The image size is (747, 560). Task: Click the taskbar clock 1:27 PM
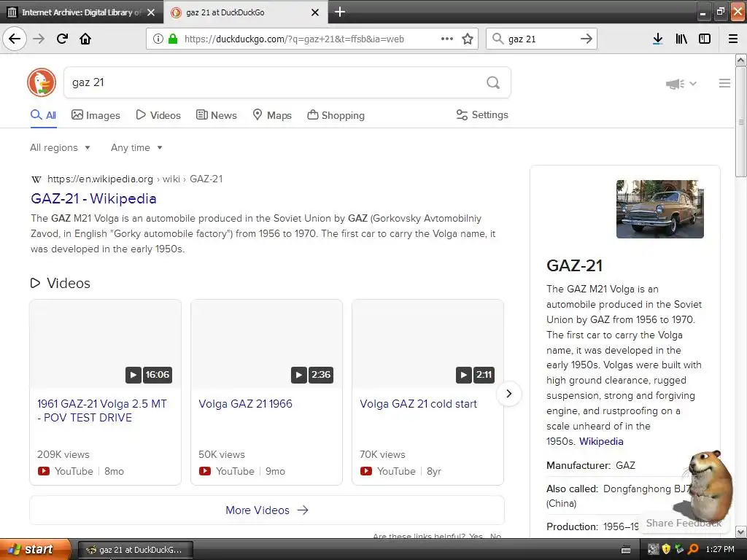pyautogui.click(x=720, y=549)
